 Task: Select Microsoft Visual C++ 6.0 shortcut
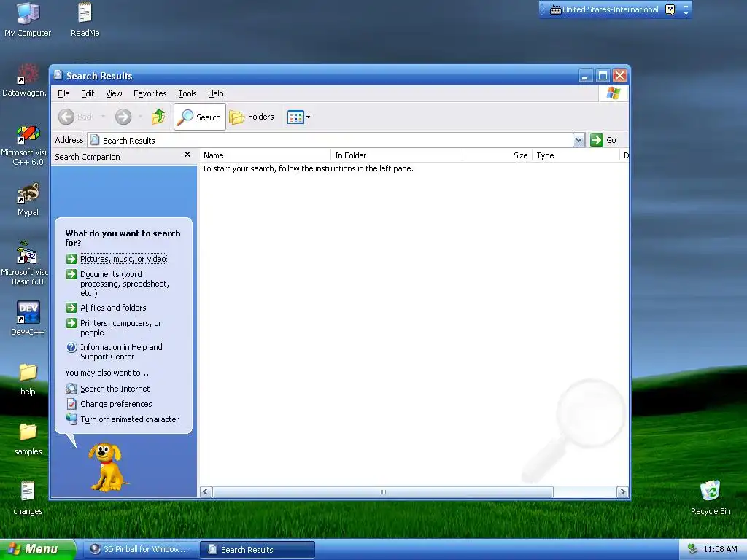click(x=25, y=145)
